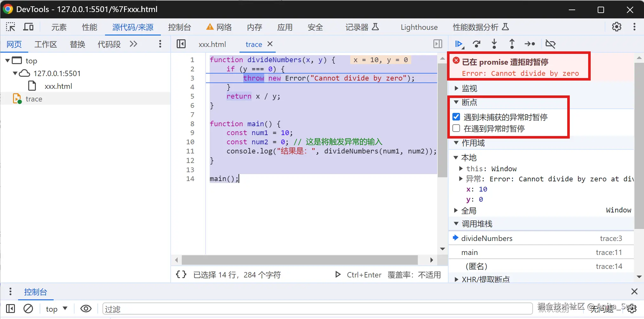Expand the 全局 global scope
This screenshot has height=319, width=644.
click(456, 210)
